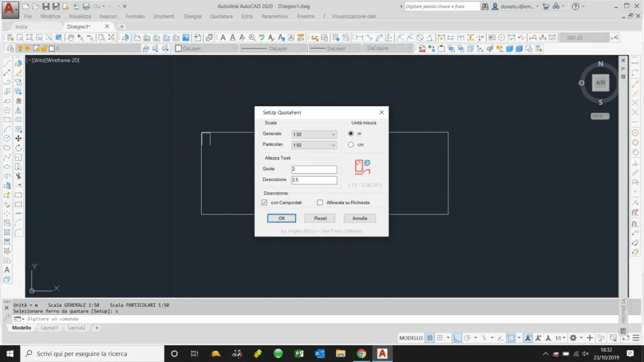644x362 pixels.
Task: Open the Layer Properties manager icon
Action: [x=10, y=49]
